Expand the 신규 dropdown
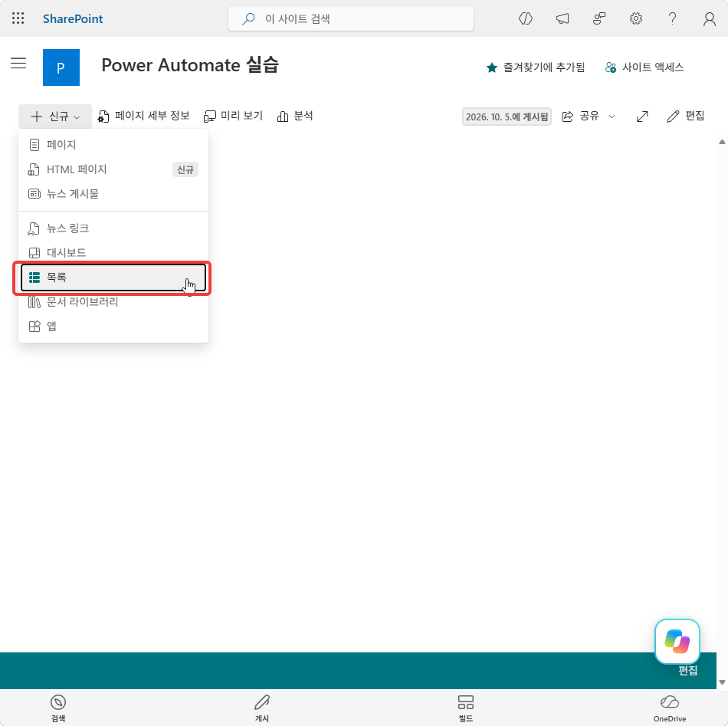The height and width of the screenshot is (726, 728). (x=55, y=116)
